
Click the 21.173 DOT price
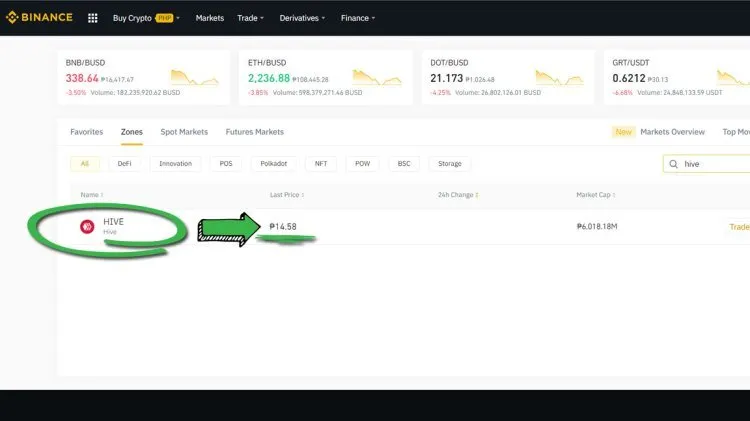click(447, 78)
